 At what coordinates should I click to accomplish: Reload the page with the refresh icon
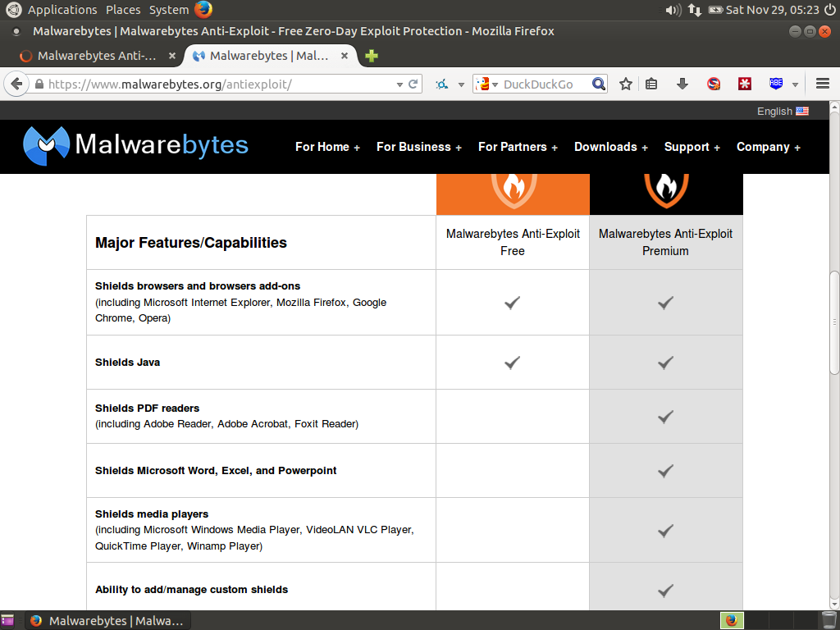(413, 84)
